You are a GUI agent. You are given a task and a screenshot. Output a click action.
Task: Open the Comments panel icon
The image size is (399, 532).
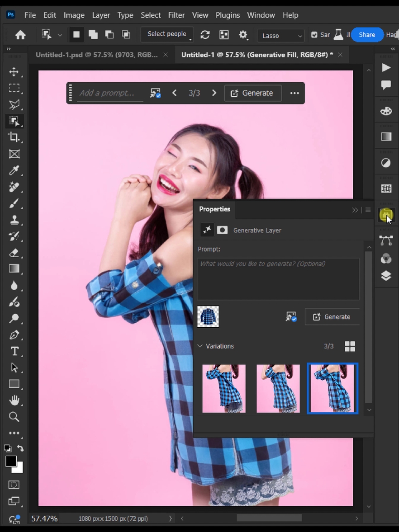pyautogui.click(x=386, y=85)
